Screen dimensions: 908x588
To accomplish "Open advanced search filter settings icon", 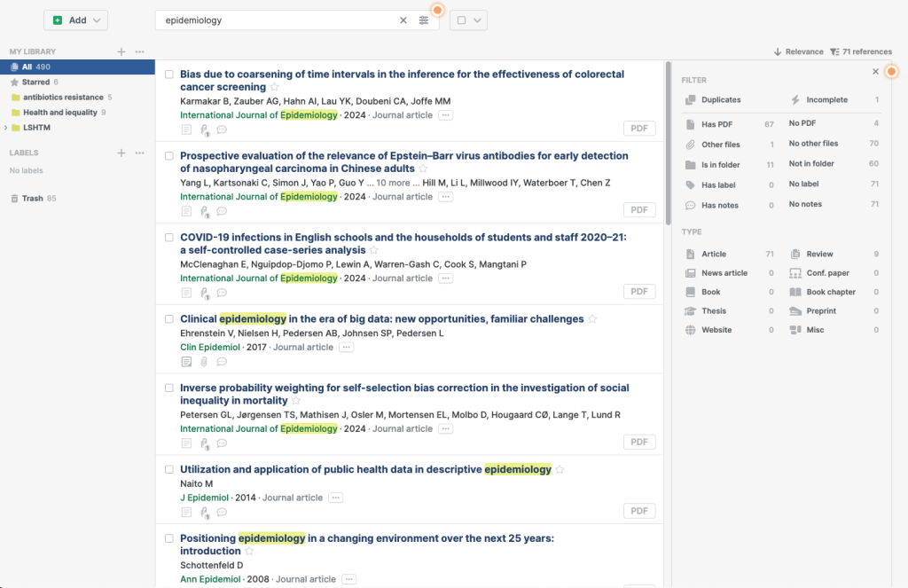I will tap(424, 20).
